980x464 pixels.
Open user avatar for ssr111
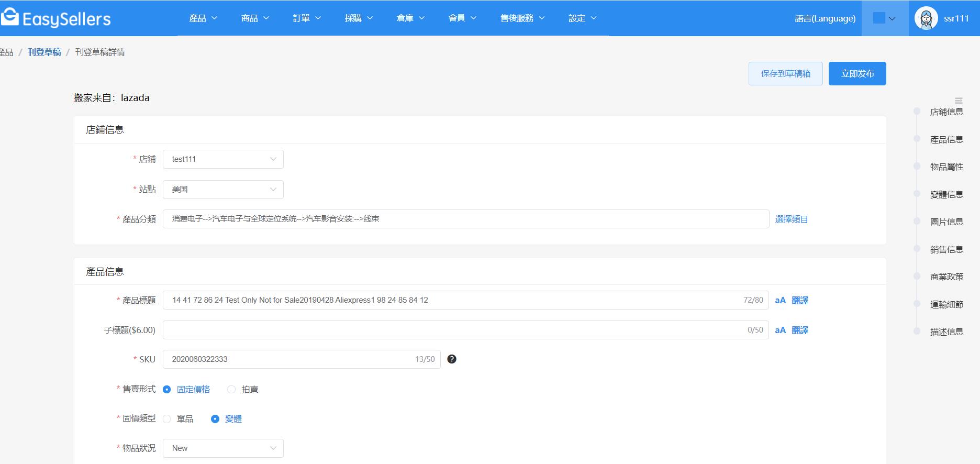tap(926, 18)
